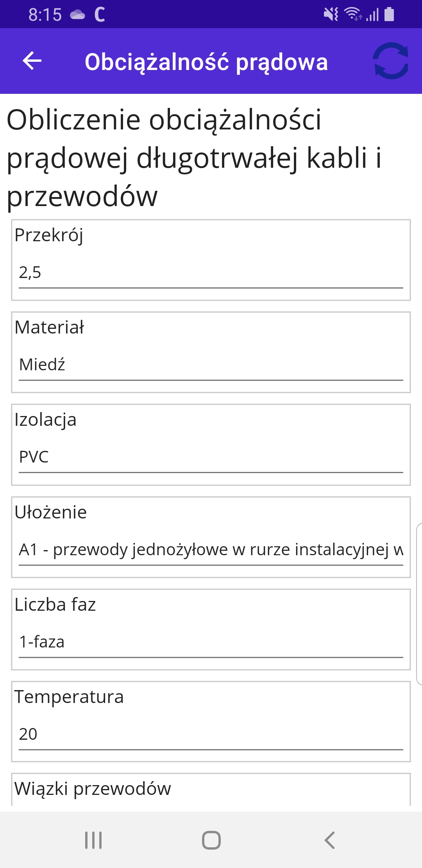Tap the mobile signal strength icon
The width and height of the screenshot is (422, 868).
tap(373, 15)
